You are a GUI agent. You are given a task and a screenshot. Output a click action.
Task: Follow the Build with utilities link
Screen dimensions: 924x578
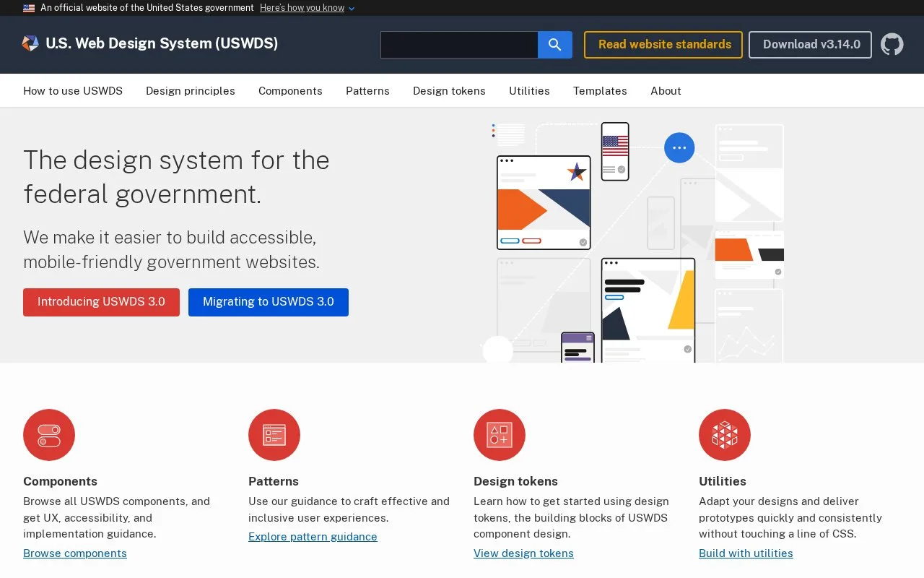746,553
